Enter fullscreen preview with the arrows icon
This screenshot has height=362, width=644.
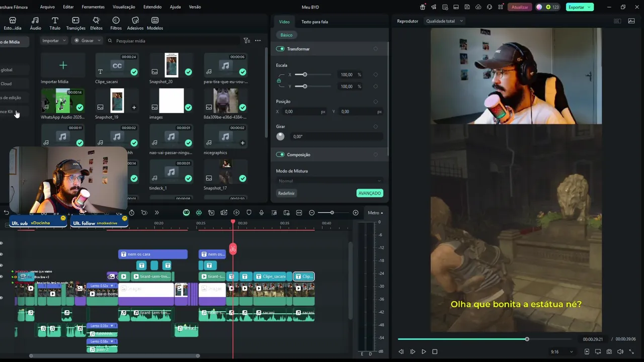tap(631, 352)
